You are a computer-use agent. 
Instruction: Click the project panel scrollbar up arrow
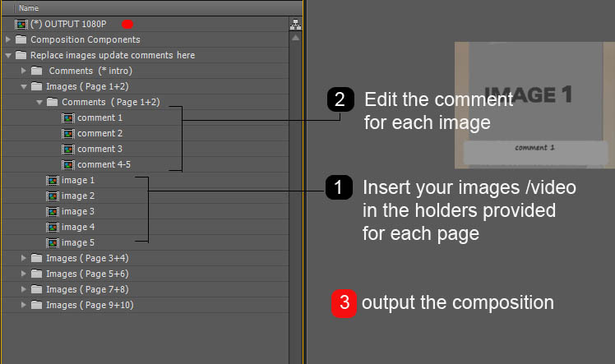295,38
